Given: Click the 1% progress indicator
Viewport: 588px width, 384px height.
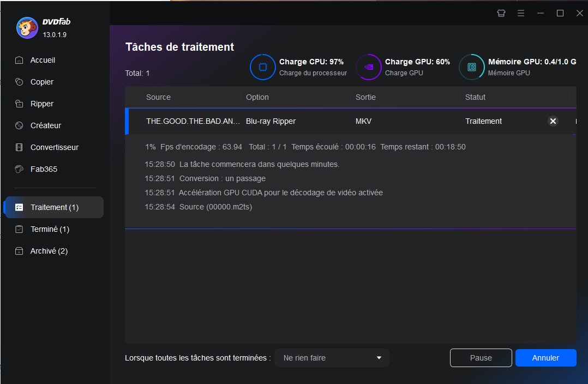Looking at the screenshot, I should 151,147.
